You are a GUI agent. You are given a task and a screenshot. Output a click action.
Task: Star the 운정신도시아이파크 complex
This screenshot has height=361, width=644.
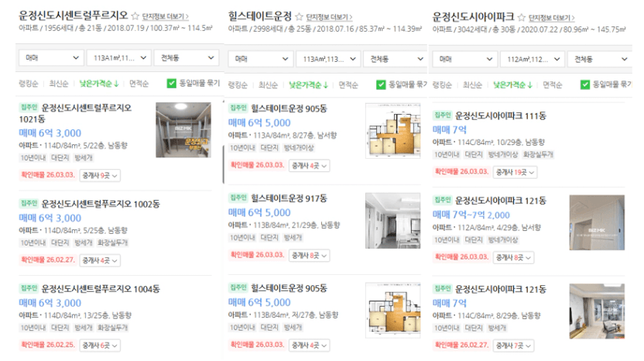click(x=521, y=17)
